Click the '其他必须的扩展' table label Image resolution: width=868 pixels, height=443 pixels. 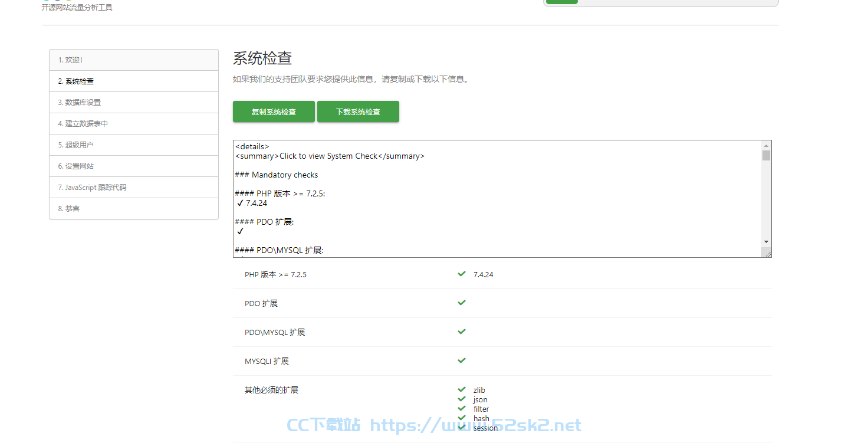[x=271, y=391]
